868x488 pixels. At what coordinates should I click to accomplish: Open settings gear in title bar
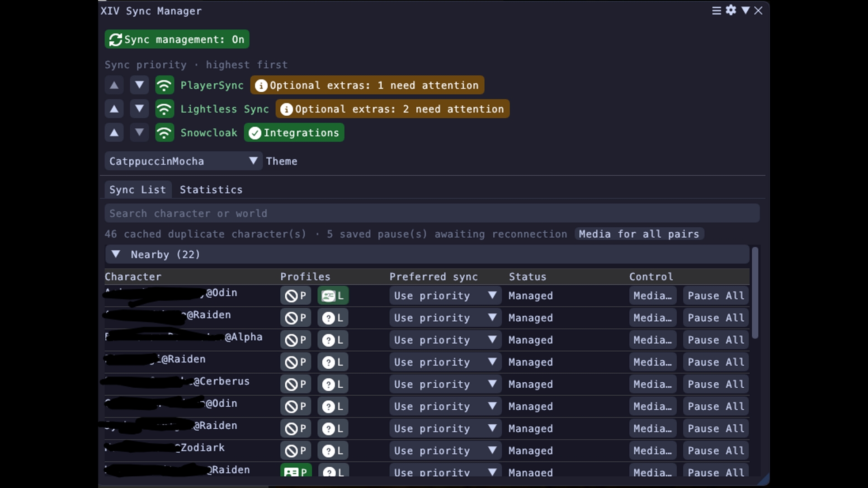[731, 10]
